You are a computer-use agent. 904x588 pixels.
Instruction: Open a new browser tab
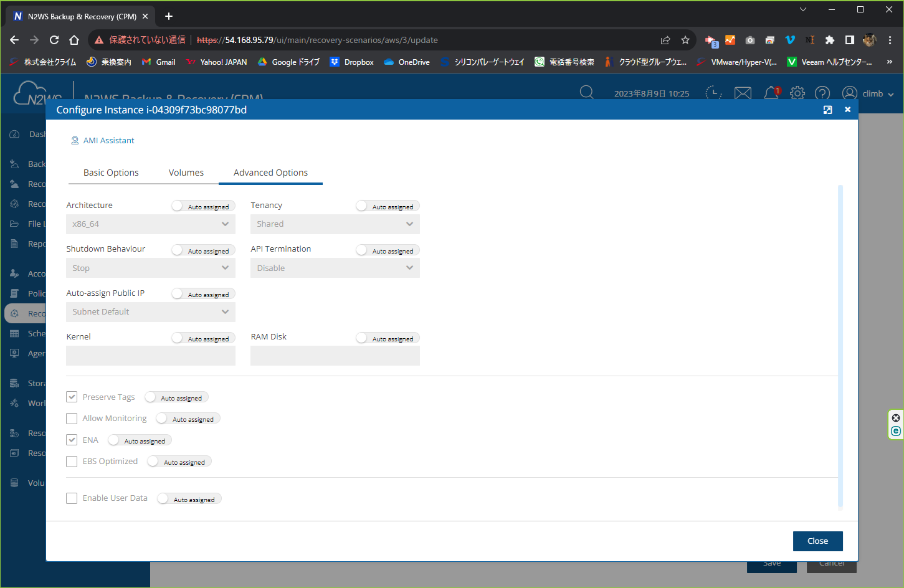(x=169, y=16)
